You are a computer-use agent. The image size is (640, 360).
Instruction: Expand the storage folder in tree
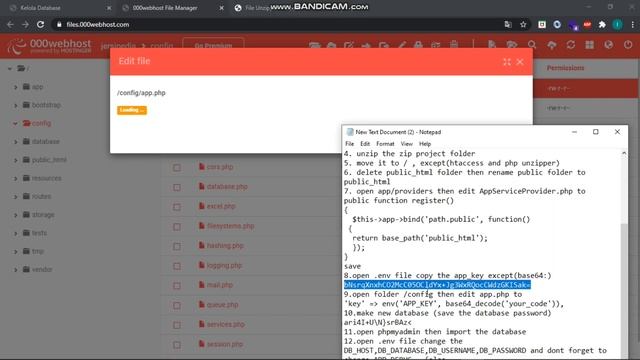pyautogui.click(x=16, y=215)
